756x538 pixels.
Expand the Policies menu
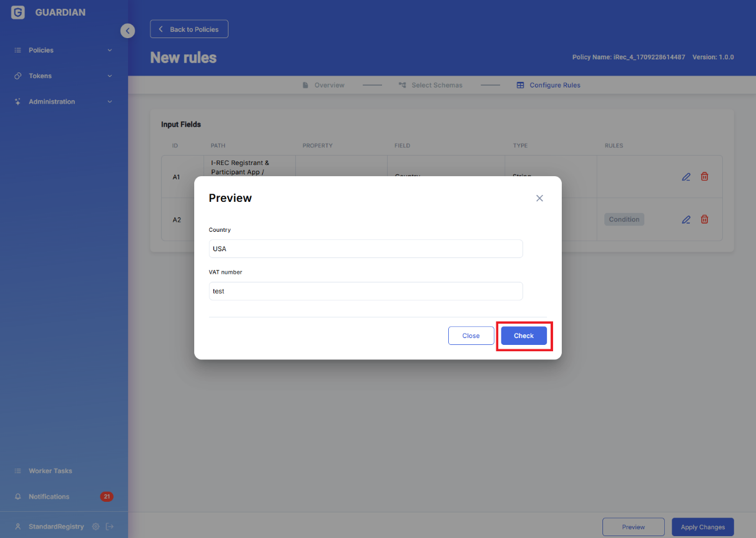coord(62,50)
